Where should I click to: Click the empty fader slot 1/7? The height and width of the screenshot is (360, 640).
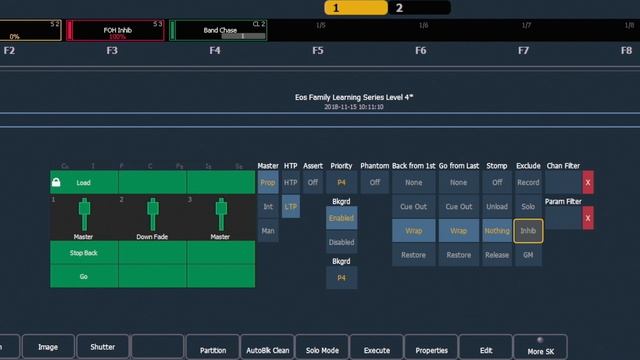(527, 30)
